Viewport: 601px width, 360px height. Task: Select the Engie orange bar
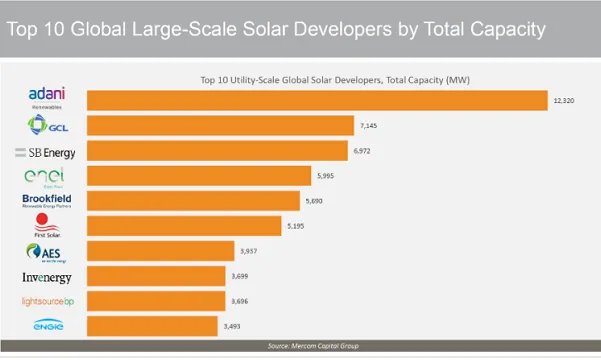click(x=152, y=326)
